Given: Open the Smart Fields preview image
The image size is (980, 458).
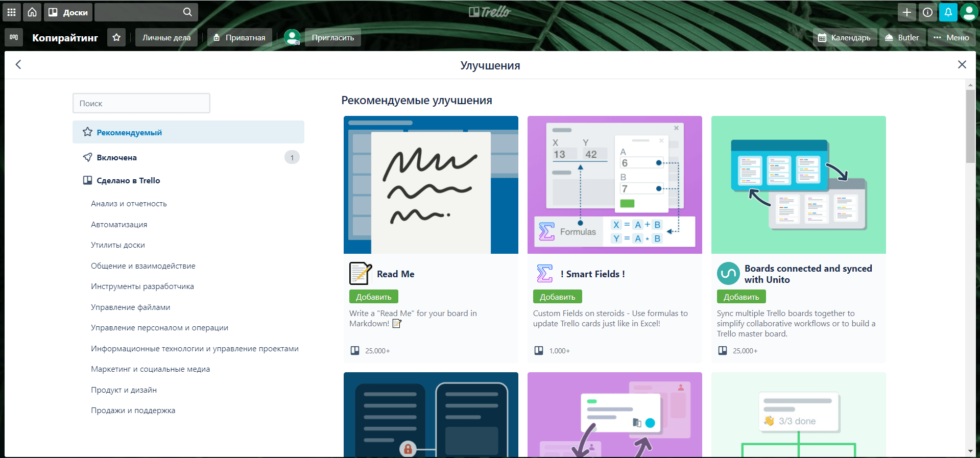Looking at the screenshot, I should click(x=615, y=185).
